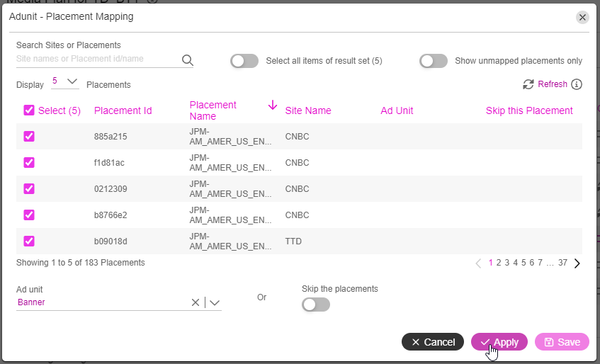600x364 pixels.
Task: Uncheck the Select (5) header checkbox
Action: tap(29, 110)
